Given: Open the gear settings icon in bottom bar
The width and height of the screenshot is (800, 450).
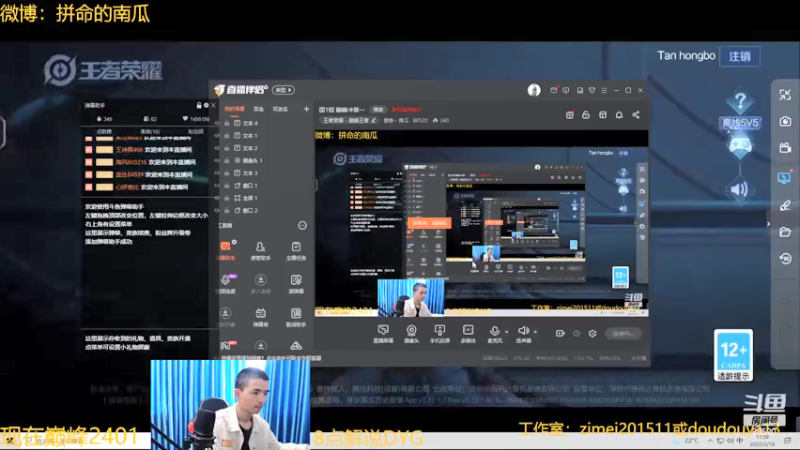Looking at the screenshot, I should coord(592,334).
